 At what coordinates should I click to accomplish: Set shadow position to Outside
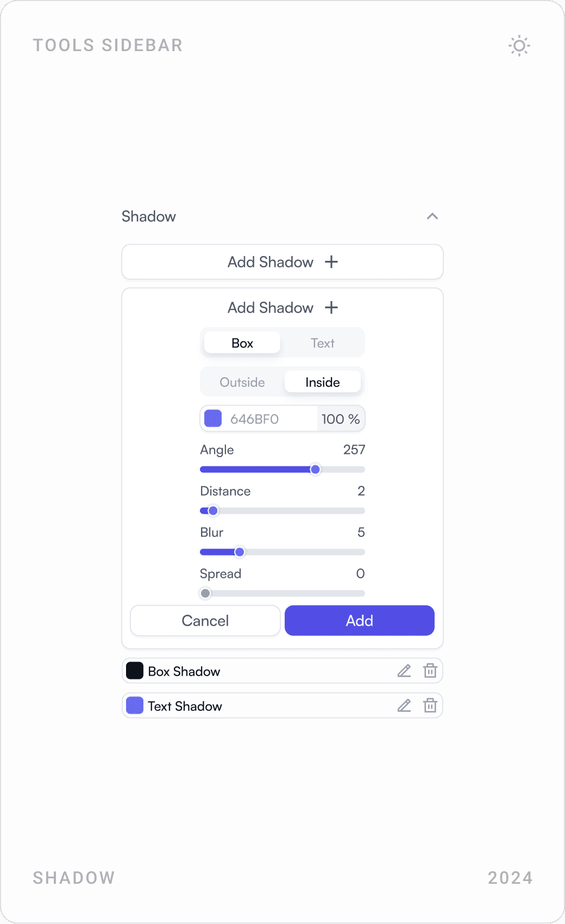tap(242, 382)
